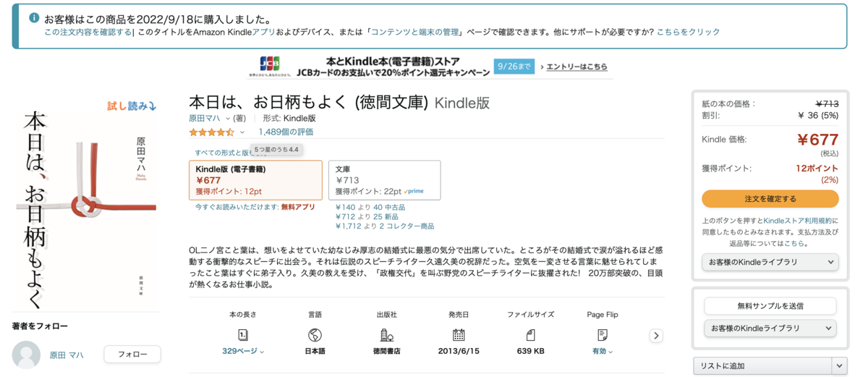
Task: Click the release date calendar icon
Action: (459, 335)
